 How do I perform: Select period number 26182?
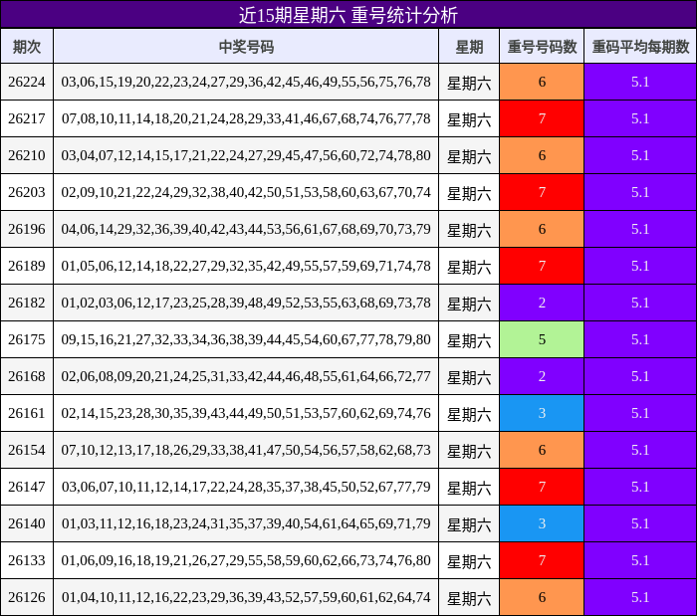click(x=27, y=303)
